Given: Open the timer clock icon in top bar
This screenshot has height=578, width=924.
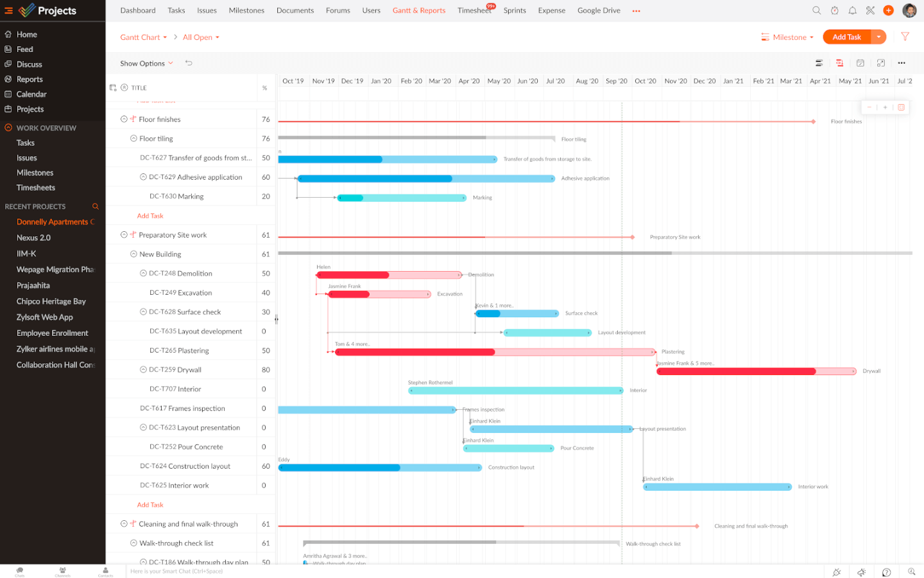Looking at the screenshot, I should tap(834, 10).
